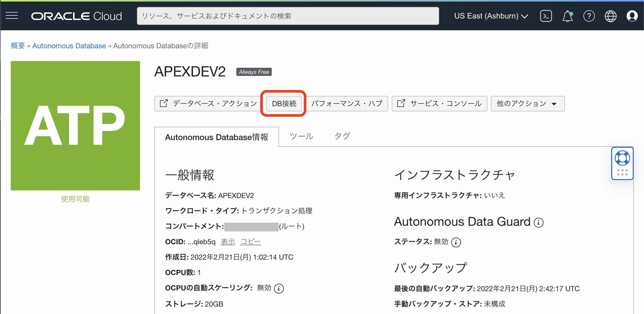This screenshot has height=314, width=644.
Task: Click the Always Free badge
Action: (254, 72)
